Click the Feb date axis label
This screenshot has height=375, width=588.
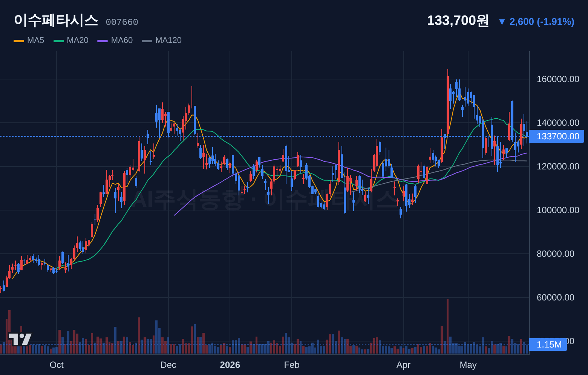click(292, 365)
